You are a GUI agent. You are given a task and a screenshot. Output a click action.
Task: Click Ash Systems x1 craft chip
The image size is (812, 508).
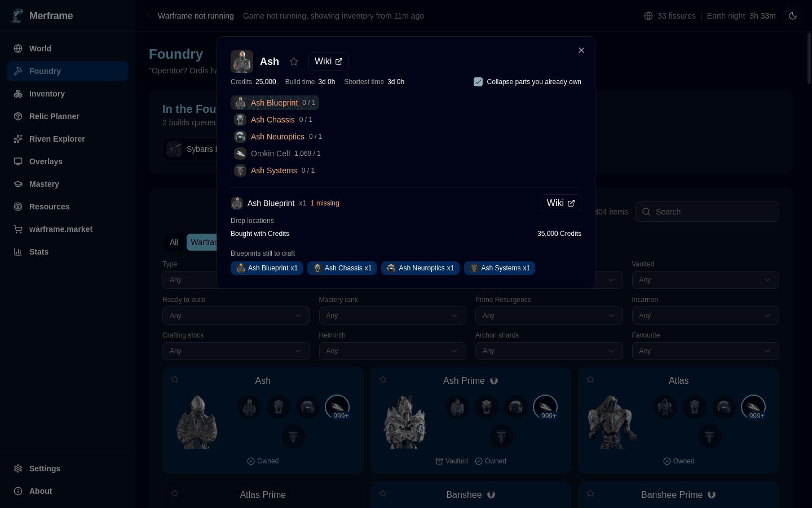[500, 268]
